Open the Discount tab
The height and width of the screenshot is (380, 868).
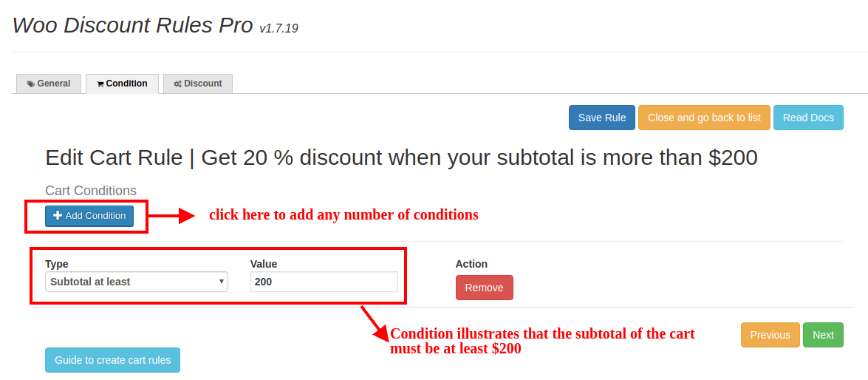(x=198, y=84)
